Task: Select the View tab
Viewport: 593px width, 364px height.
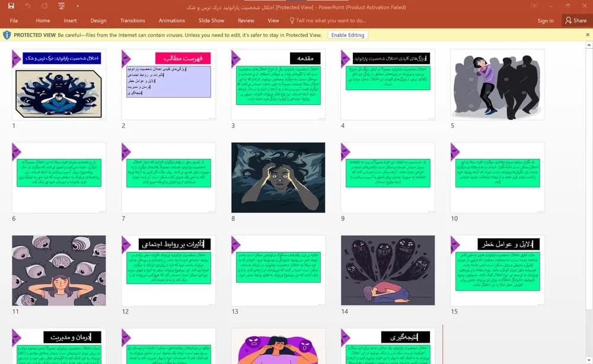Action: (x=273, y=21)
